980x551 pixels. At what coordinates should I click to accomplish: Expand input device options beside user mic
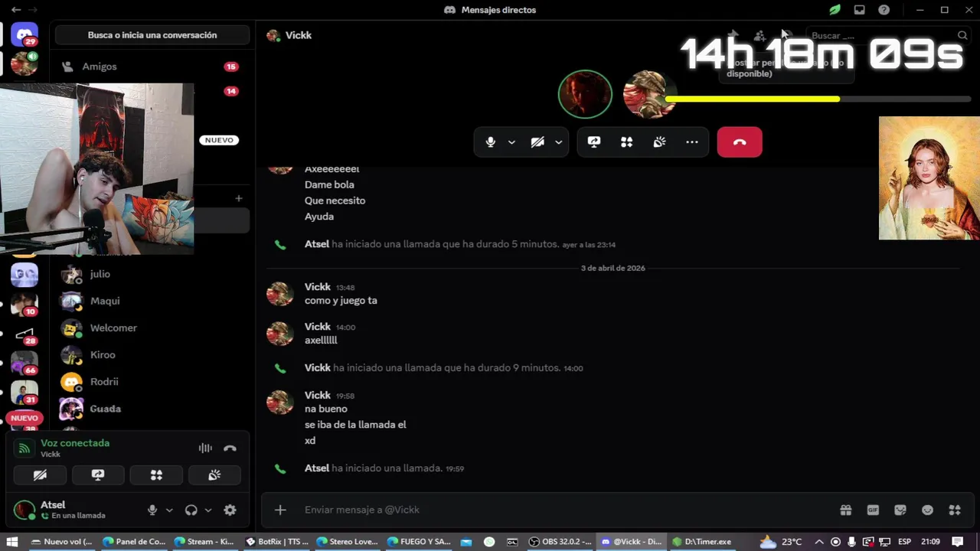tap(169, 510)
